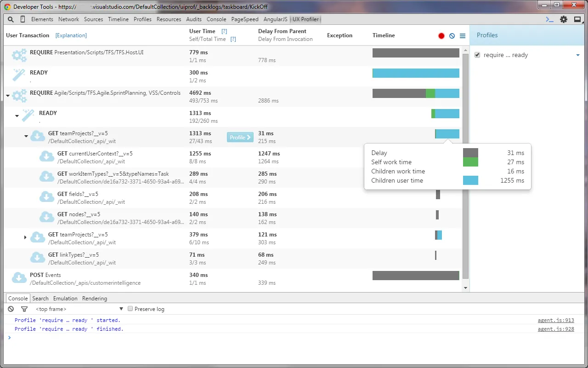Click the Timeline column header
This screenshot has width=588, height=368.
click(384, 35)
